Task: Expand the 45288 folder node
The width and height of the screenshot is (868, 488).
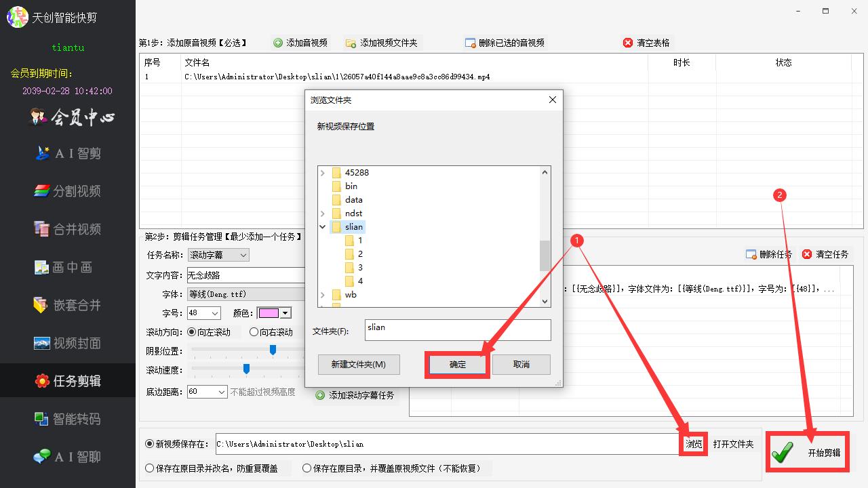Action: [323, 173]
